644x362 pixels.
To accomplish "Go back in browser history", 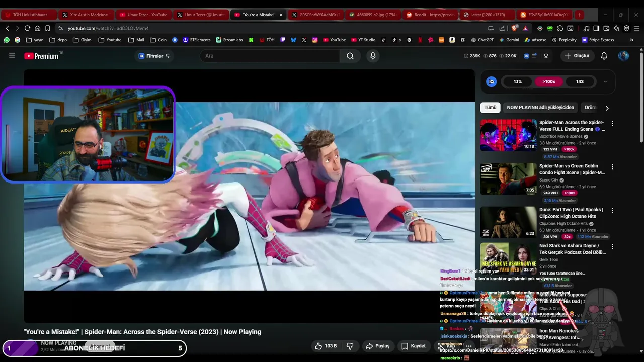I will click(x=7, y=28).
